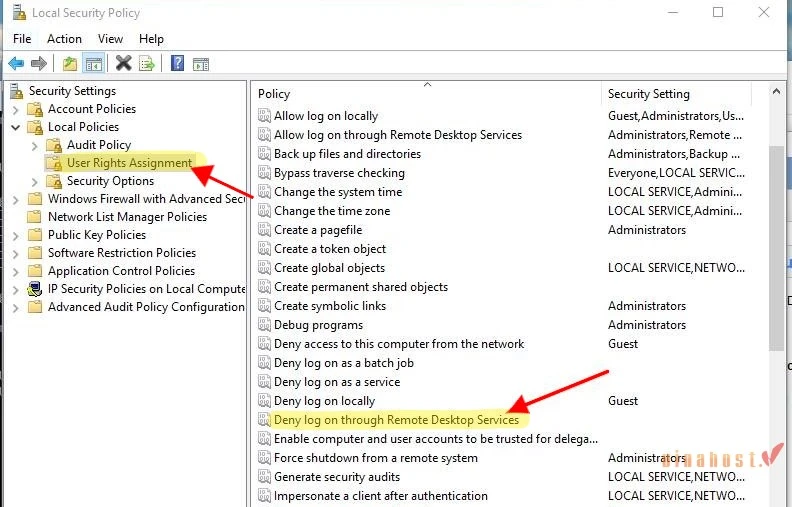This screenshot has width=792, height=507.
Task: Click the Local Policies folder icon
Action: point(35,127)
